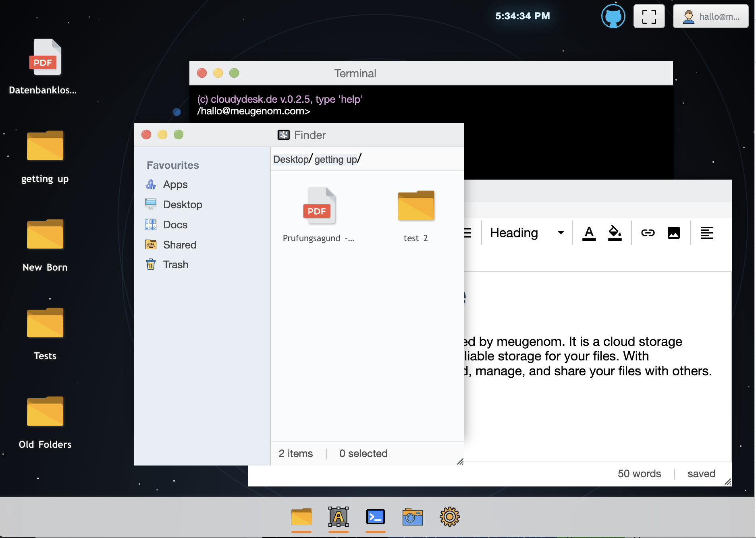756x538 pixels.
Task: Close the Terminal window with red button
Action: [202, 73]
